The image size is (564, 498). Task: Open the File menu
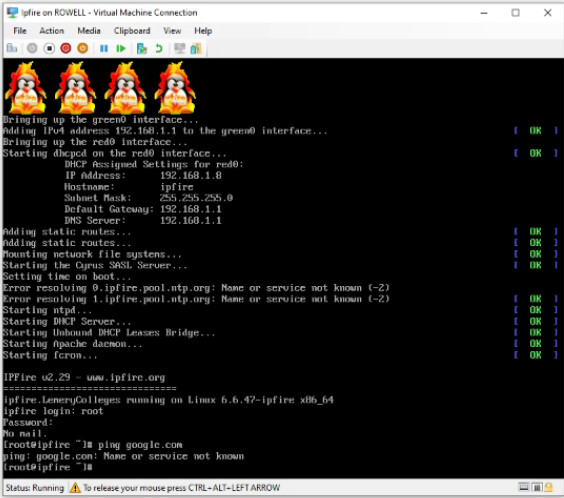pyautogui.click(x=20, y=31)
